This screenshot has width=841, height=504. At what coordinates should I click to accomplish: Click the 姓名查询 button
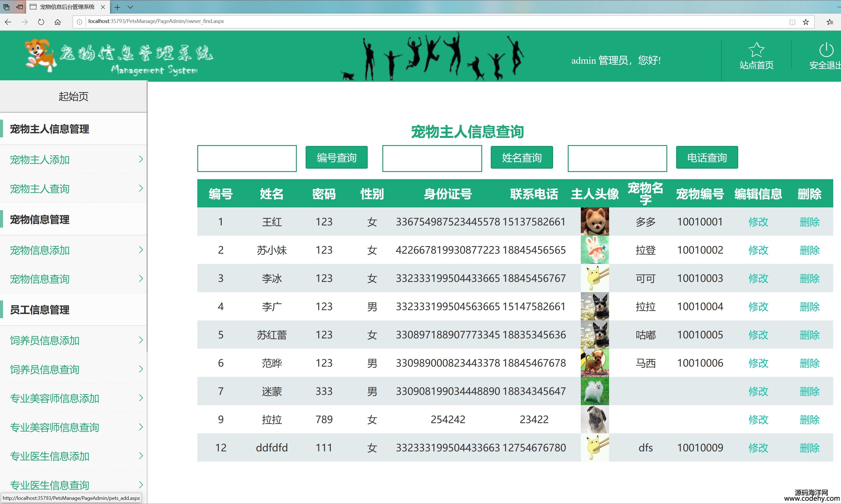point(522,158)
